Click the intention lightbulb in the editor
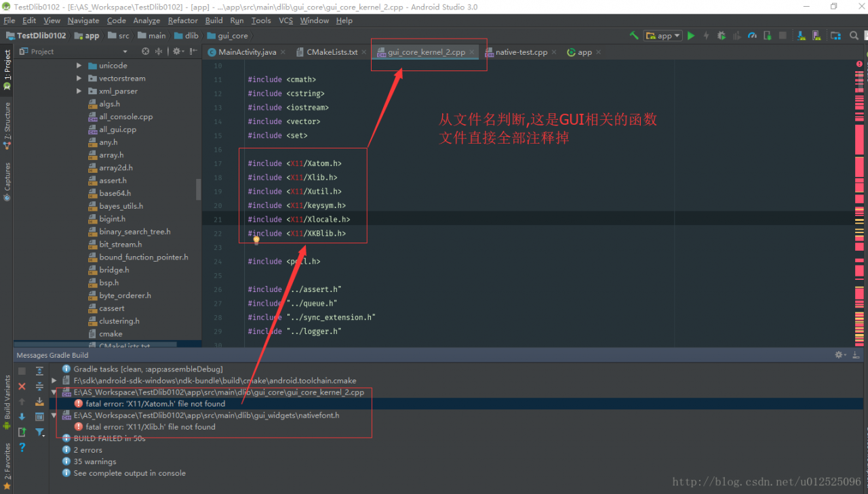Screen dimensions: 868x494 tap(256, 240)
